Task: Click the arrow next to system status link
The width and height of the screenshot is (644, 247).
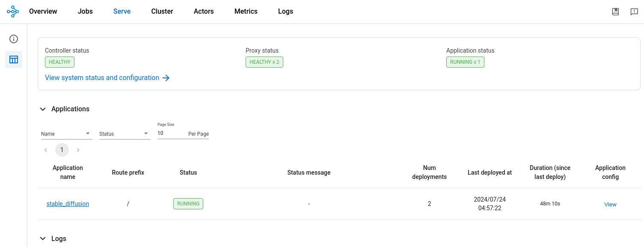Action: click(166, 78)
